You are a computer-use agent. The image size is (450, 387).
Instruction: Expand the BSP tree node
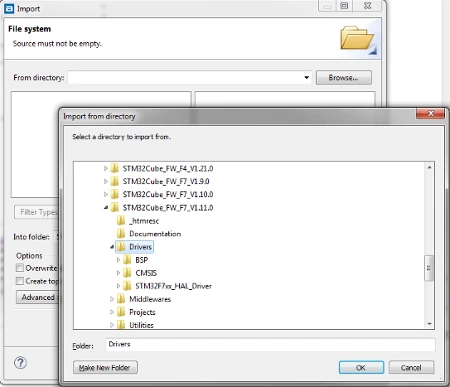coord(118,260)
